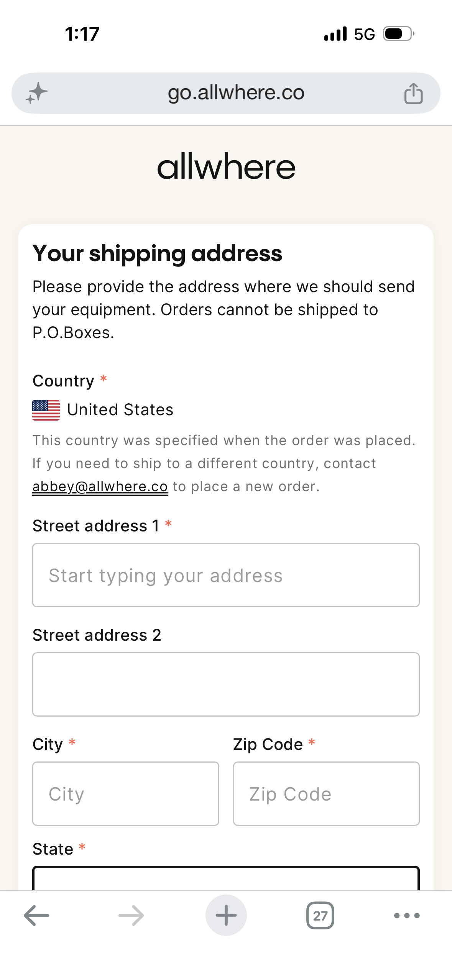The image size is (452, 980).
Task: Tap the sparkle AI icon in address bar
Action: 36,93
